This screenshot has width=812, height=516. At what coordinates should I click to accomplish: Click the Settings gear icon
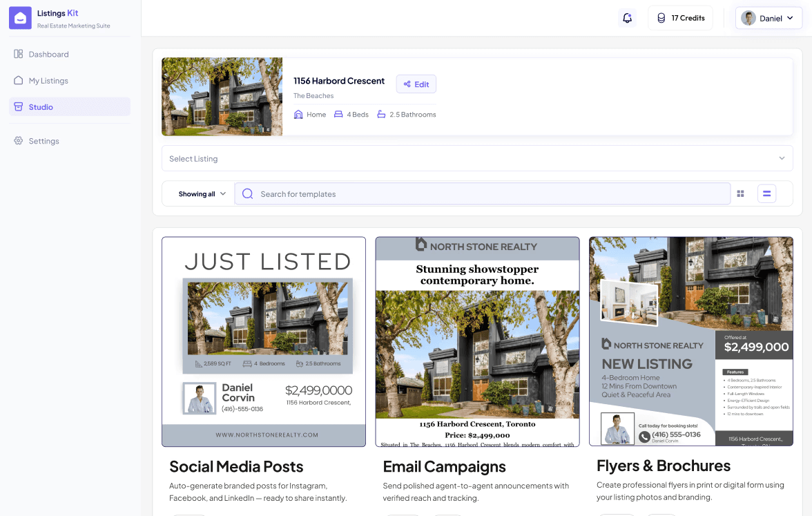click(18, 140)
